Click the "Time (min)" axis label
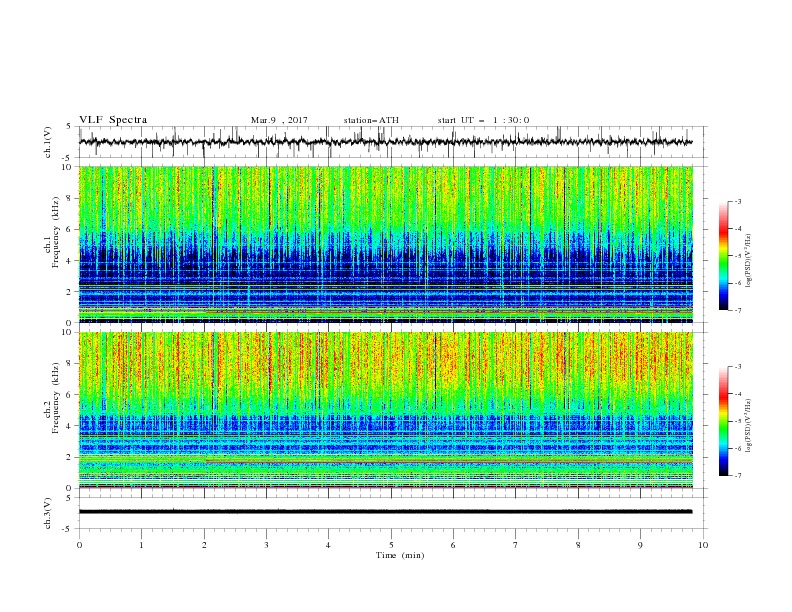This screenshot has width=792, height=612. 400,555
